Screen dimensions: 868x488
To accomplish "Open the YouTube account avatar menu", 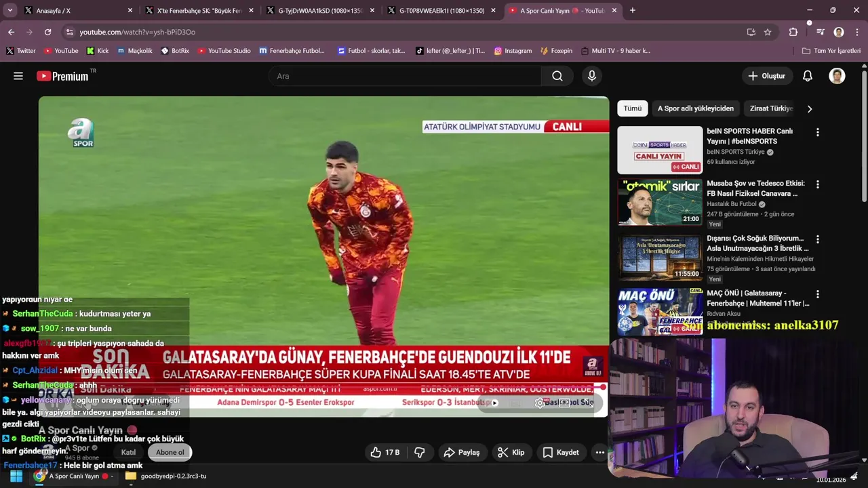I will [837, 76].
